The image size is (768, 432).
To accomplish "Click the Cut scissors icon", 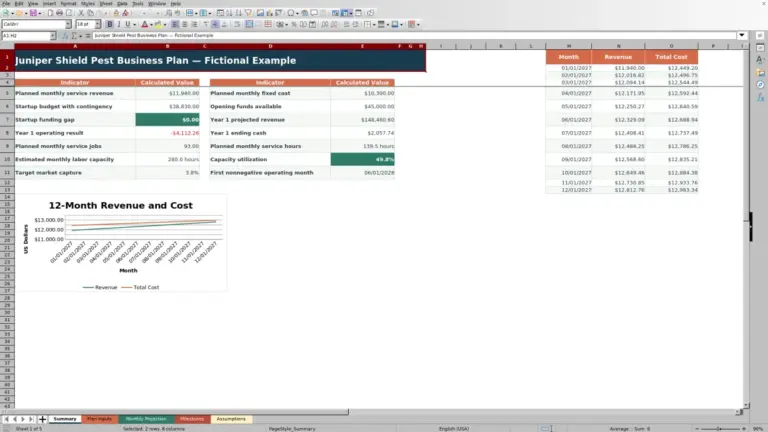I will (81, 13).
